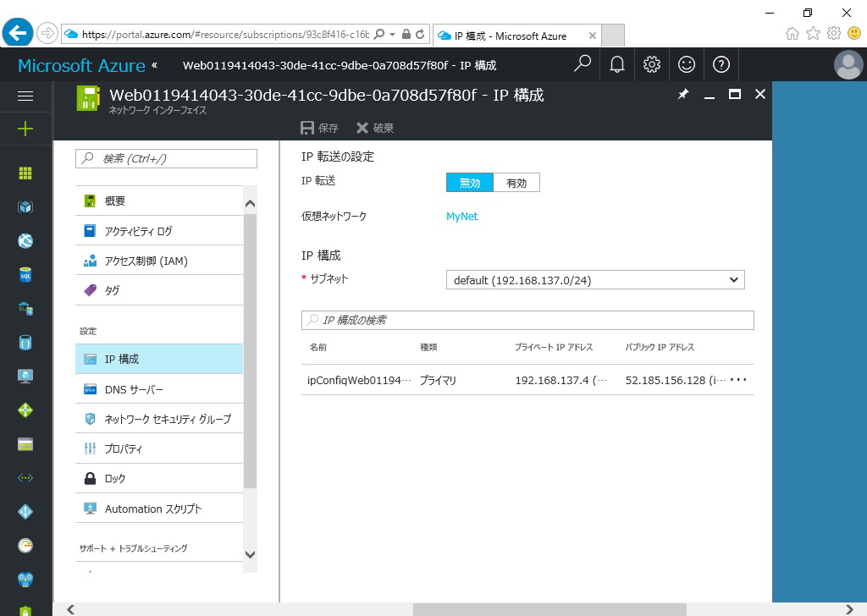Open アクセス制御 (IAM) menu item
This screenshot has width=867, height=616.
pos(159,261)
